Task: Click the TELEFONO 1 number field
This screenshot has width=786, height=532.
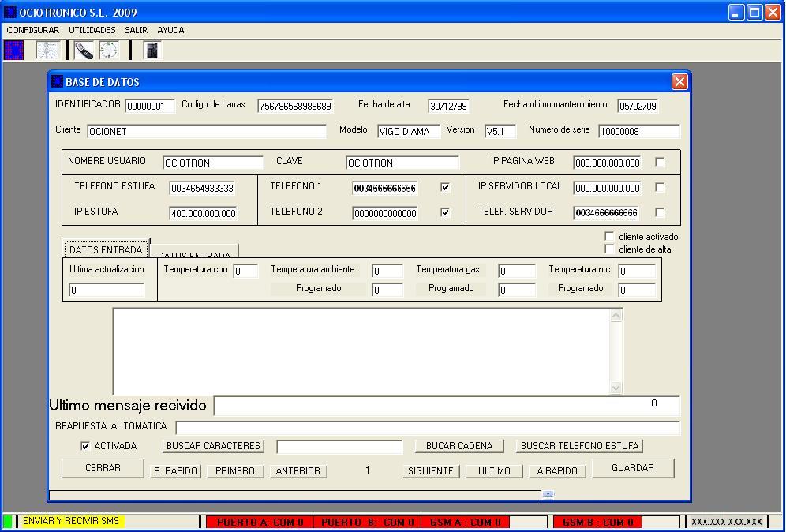Action: [x=385, y=188]
